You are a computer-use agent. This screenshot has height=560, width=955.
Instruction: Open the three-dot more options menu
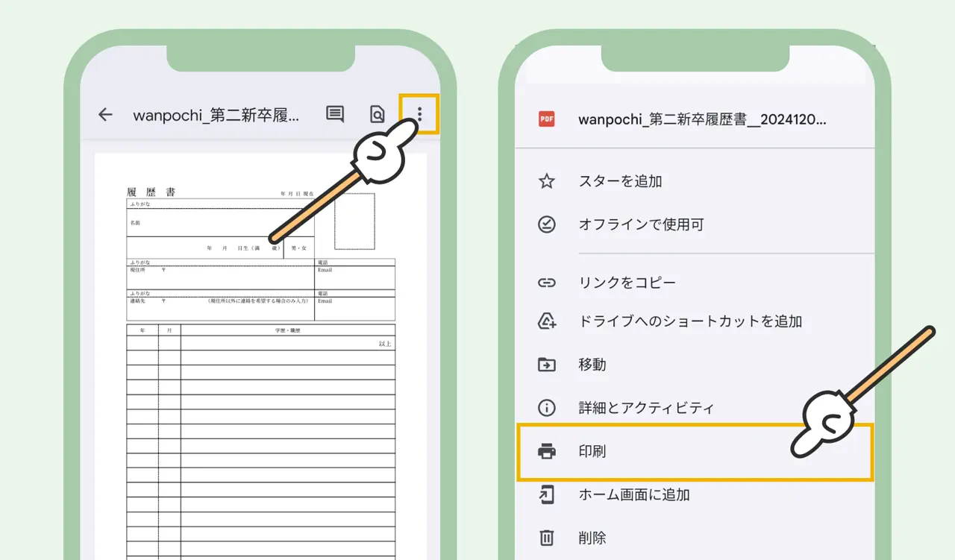(x=419, y=114)
